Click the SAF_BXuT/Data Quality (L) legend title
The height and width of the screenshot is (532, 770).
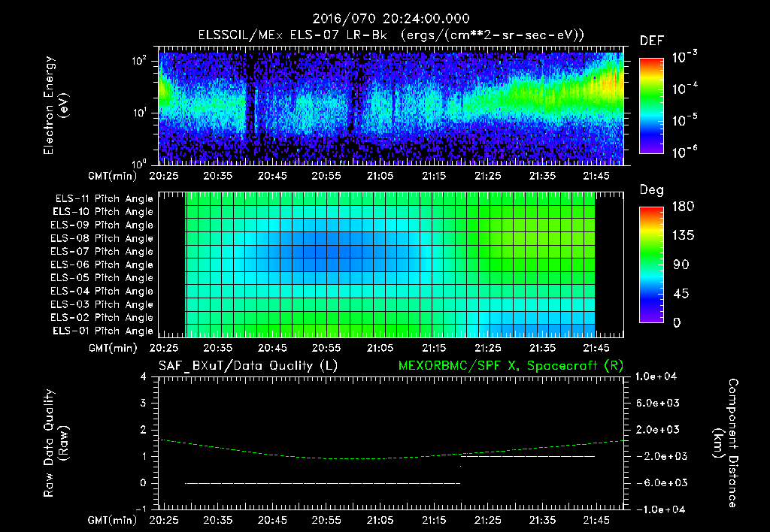248,366
